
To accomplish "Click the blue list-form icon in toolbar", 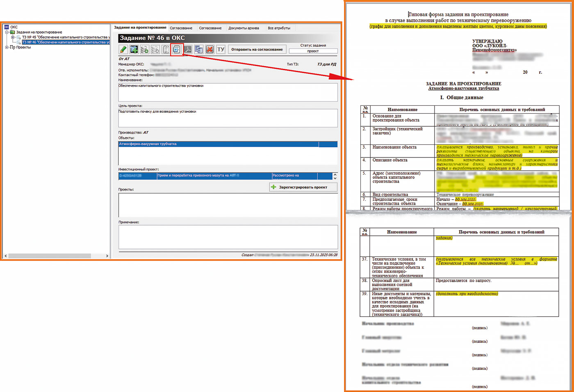I will click(198, 50).
